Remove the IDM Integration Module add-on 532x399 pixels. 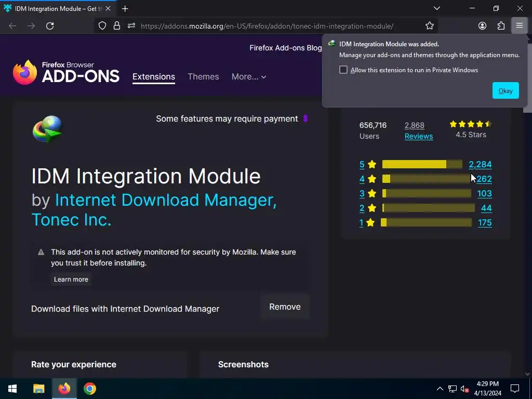[x=285, y=307]
